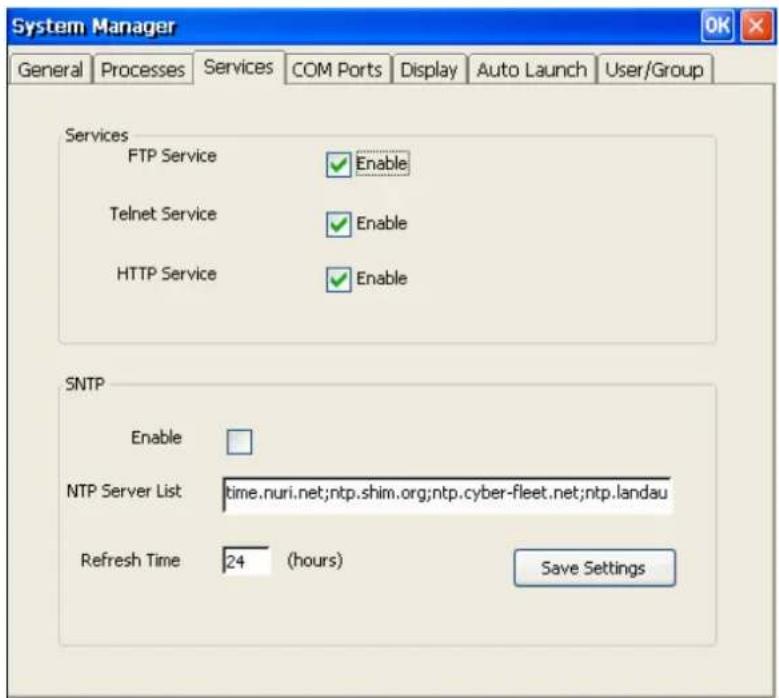
Task: Click the SNTP group heading
Action: point(85,384)
